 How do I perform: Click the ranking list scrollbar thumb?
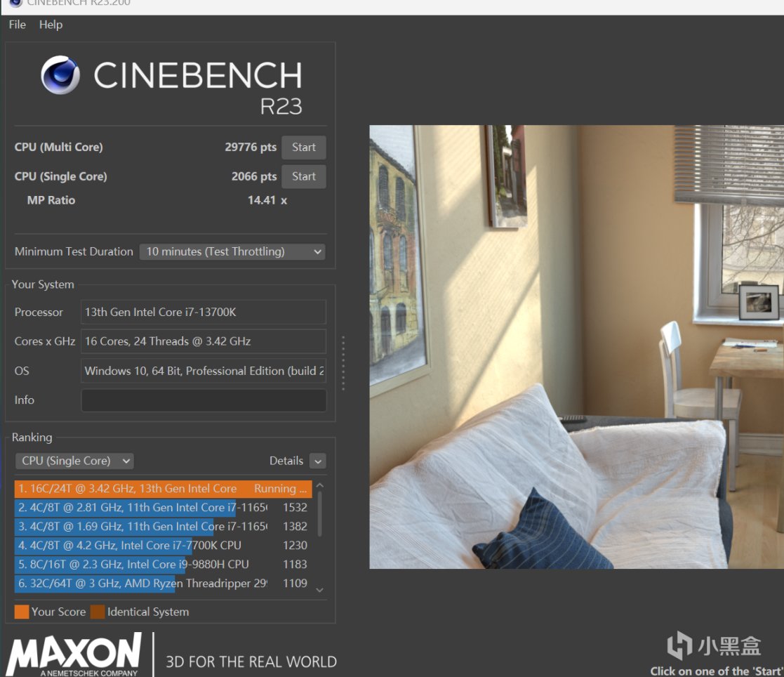320,514
